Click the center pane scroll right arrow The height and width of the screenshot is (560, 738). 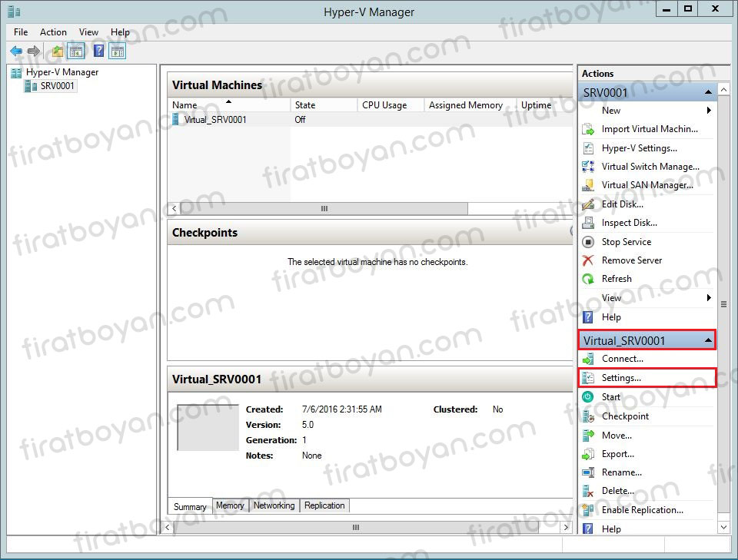coord(567,527)
